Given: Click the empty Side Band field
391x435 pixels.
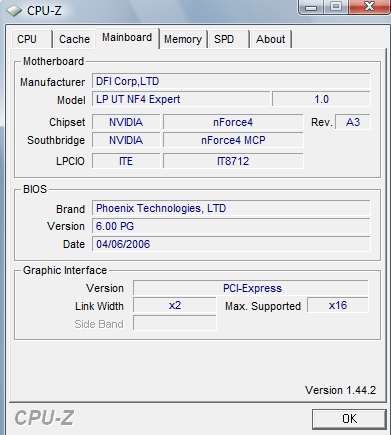Looking at the screenshot, I should click(175, 323).
